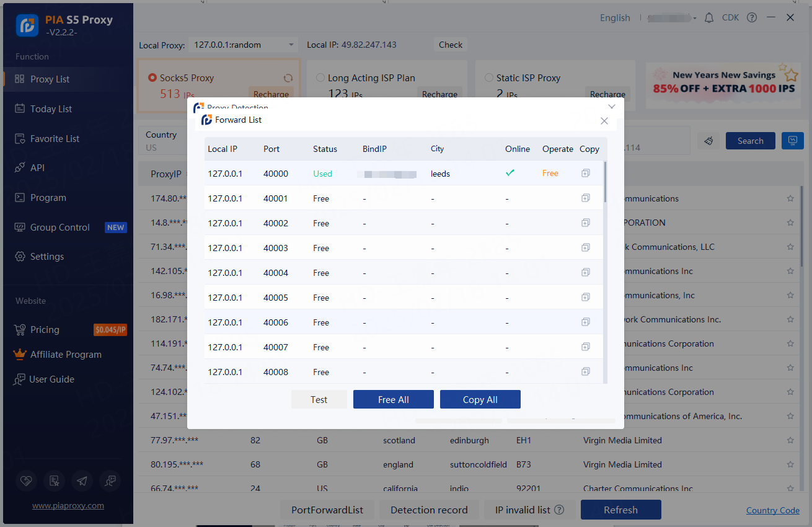Open Detection record
The width and height of the screenshot is (812, 527).
coord(429,510)
